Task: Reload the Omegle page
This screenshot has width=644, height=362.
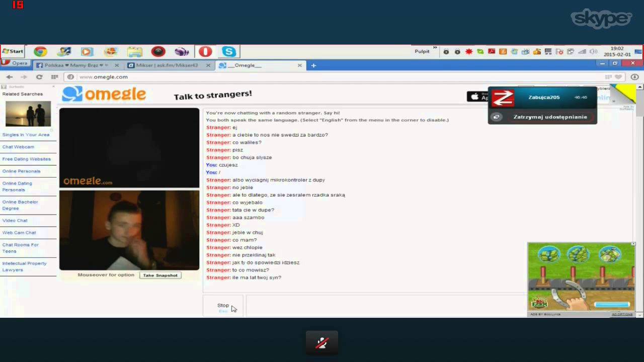Action: 39,77
